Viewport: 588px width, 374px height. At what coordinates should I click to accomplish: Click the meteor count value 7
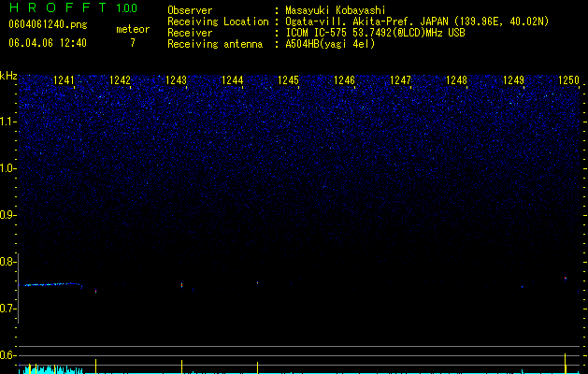[133, 43]
